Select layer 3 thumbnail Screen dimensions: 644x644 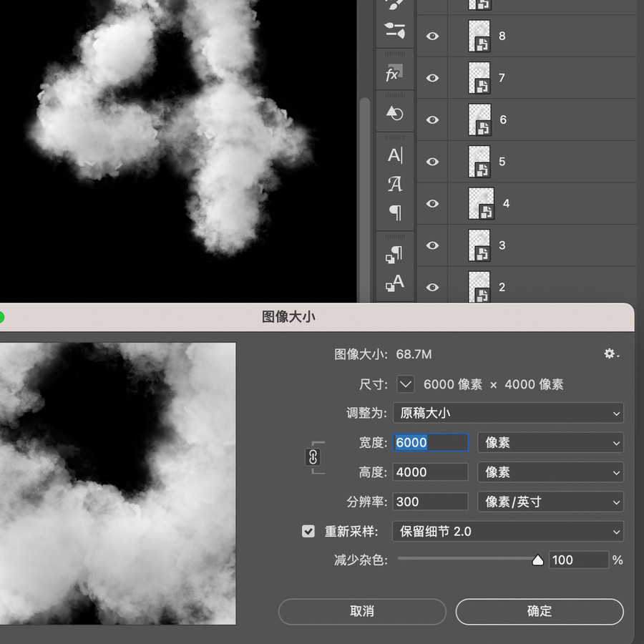(479, 245)
